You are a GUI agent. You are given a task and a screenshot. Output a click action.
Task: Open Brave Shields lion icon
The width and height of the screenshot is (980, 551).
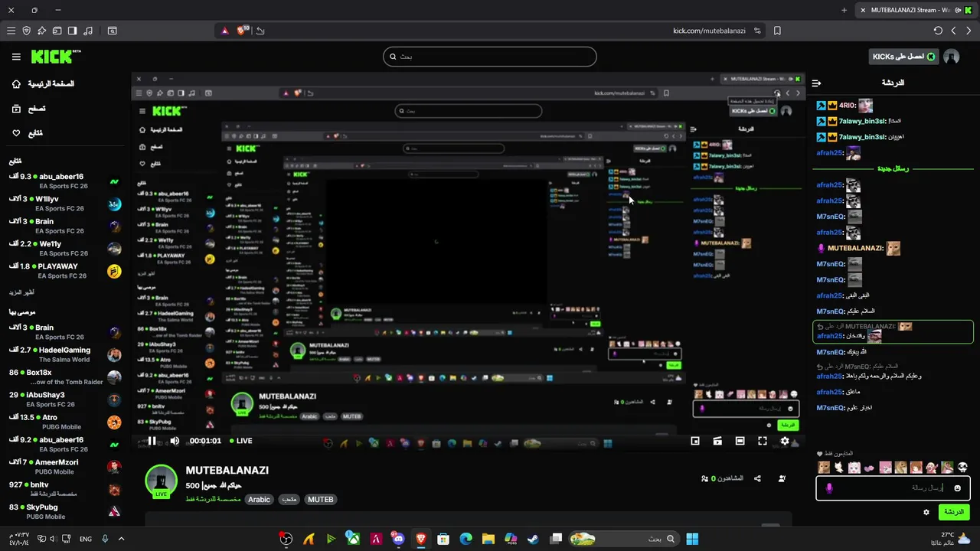[x=242, y=31]
